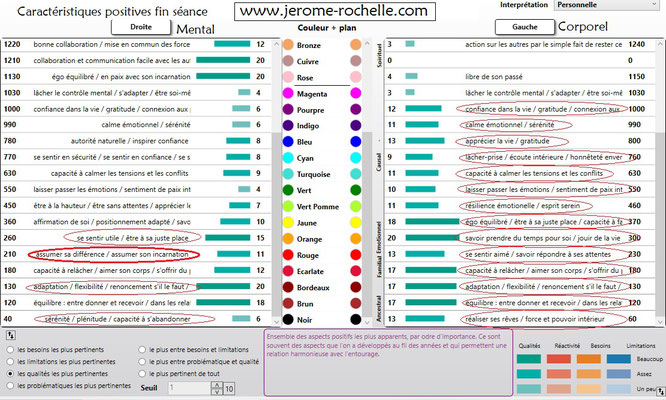Select radio 'les besoins les plus pertinents'
Screen dimensions: 666x400
coord(10,350)
